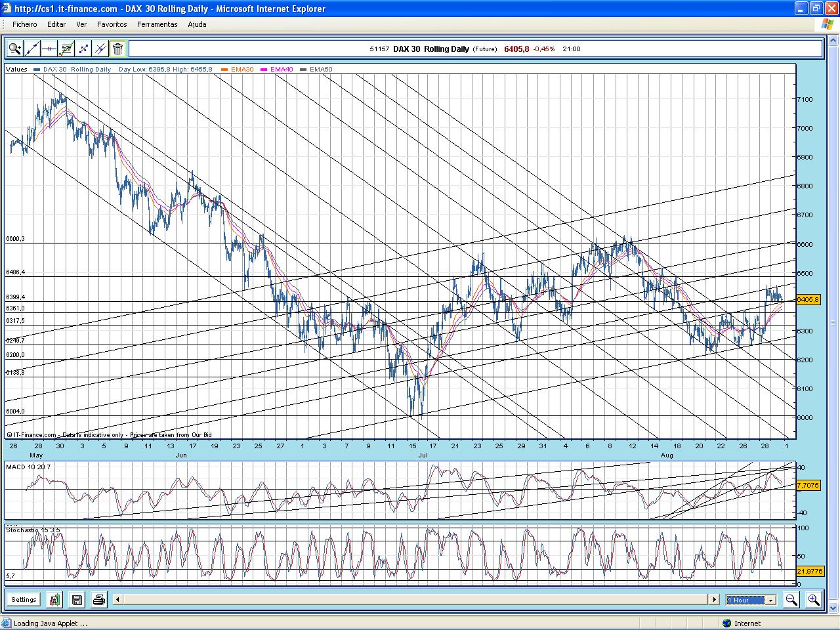
Task: Open the Ver menu
Action: point(81,24)
